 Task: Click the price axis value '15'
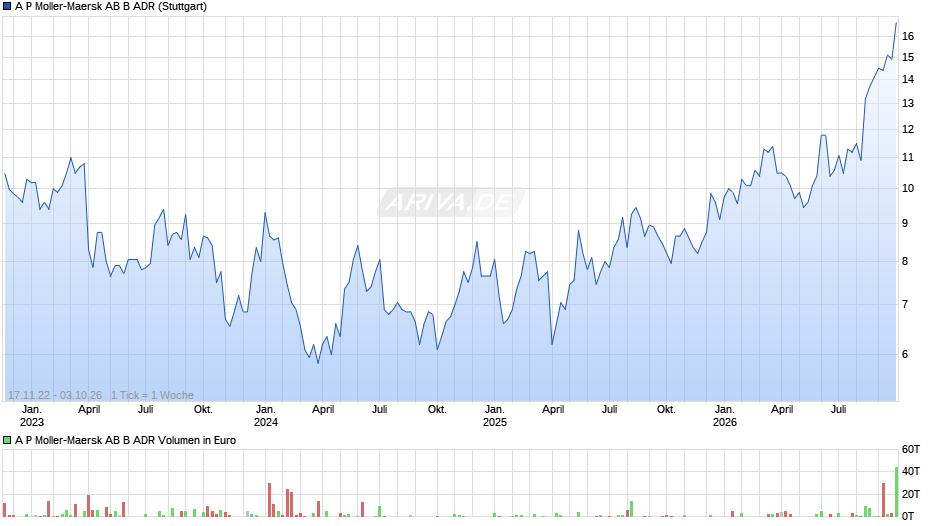click(x=908, y=58)
